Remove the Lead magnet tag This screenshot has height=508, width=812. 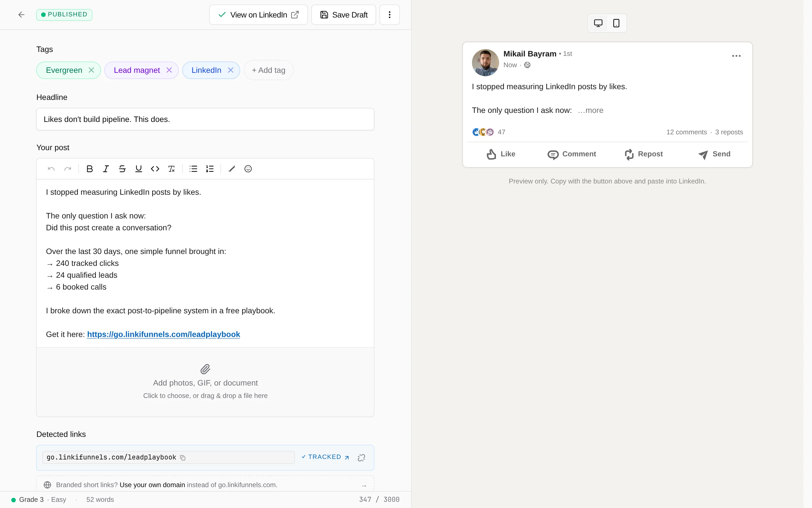point(169,70)
